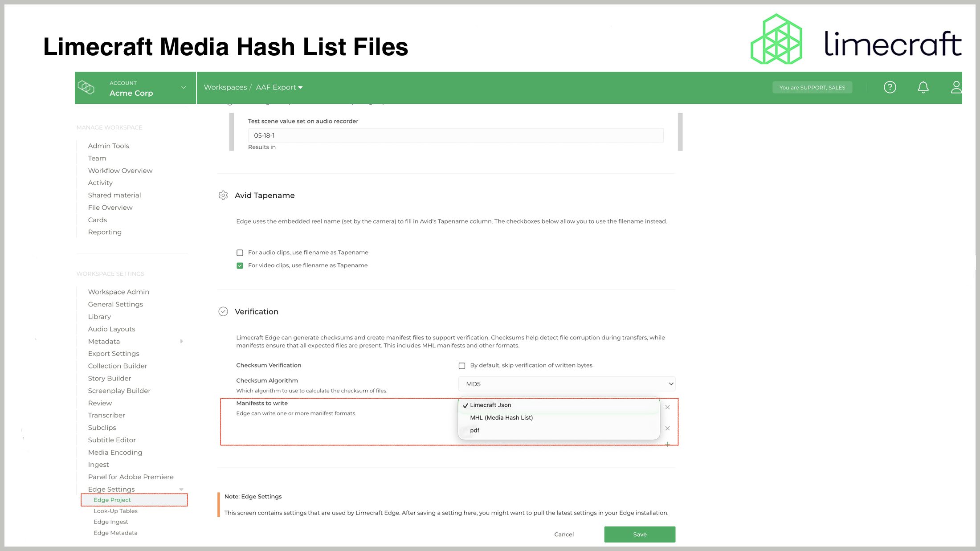Open Subclips in sidebar
Screen dimensions: 980x551
[102, 428]
